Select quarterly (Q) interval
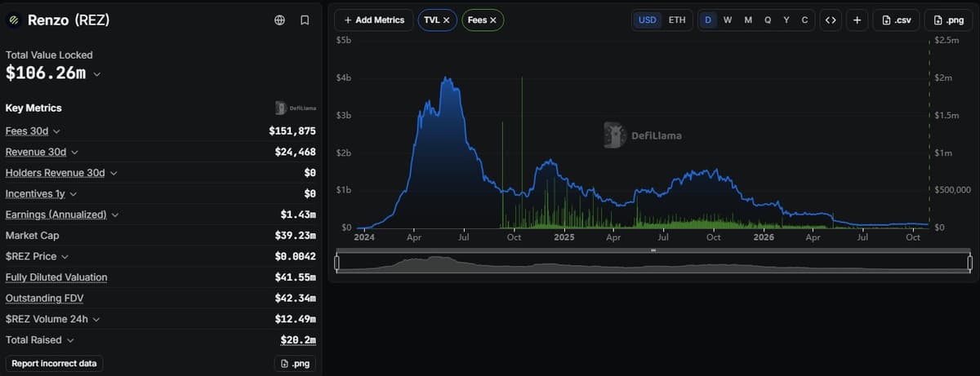980x376 pixels. tap(768, 20)
